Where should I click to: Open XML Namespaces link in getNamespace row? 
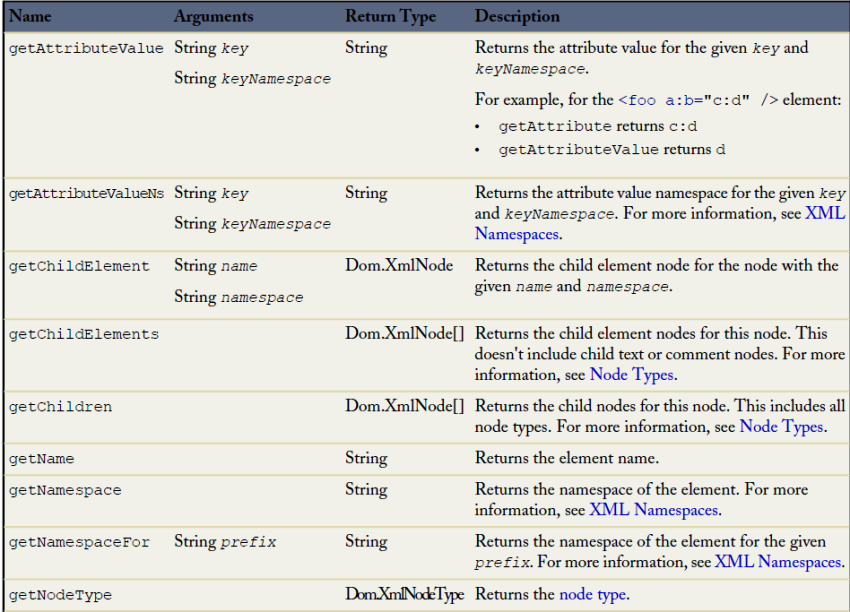point(653,510)
